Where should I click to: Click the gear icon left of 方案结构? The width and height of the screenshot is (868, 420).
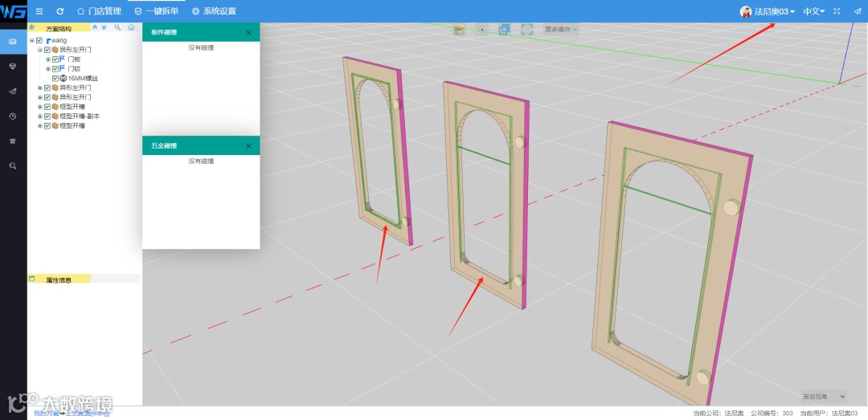tap(31, 27)
